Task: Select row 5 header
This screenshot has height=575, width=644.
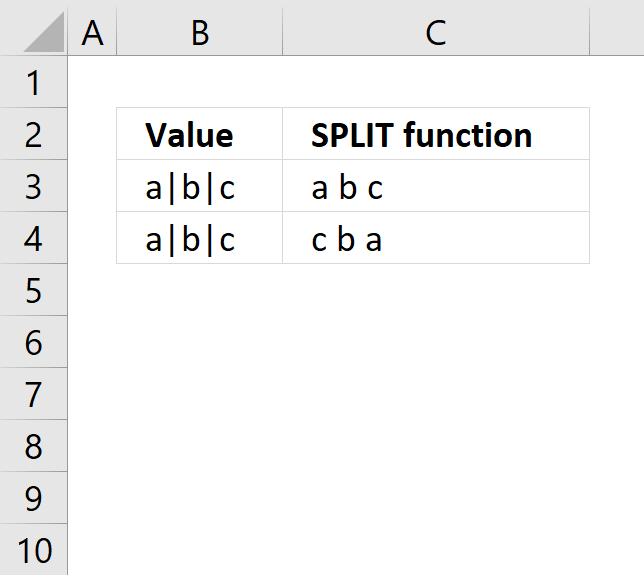Action: click(x=34, y=290)
